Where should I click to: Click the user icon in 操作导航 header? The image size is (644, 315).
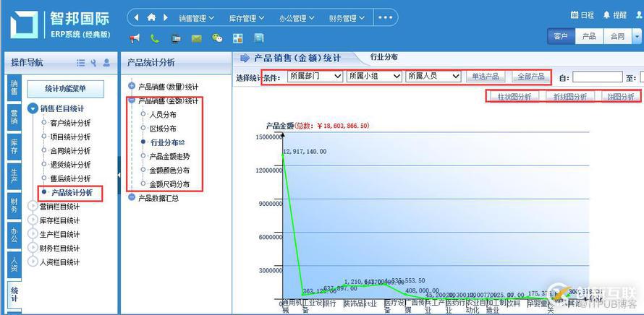(x=106, y=63)
